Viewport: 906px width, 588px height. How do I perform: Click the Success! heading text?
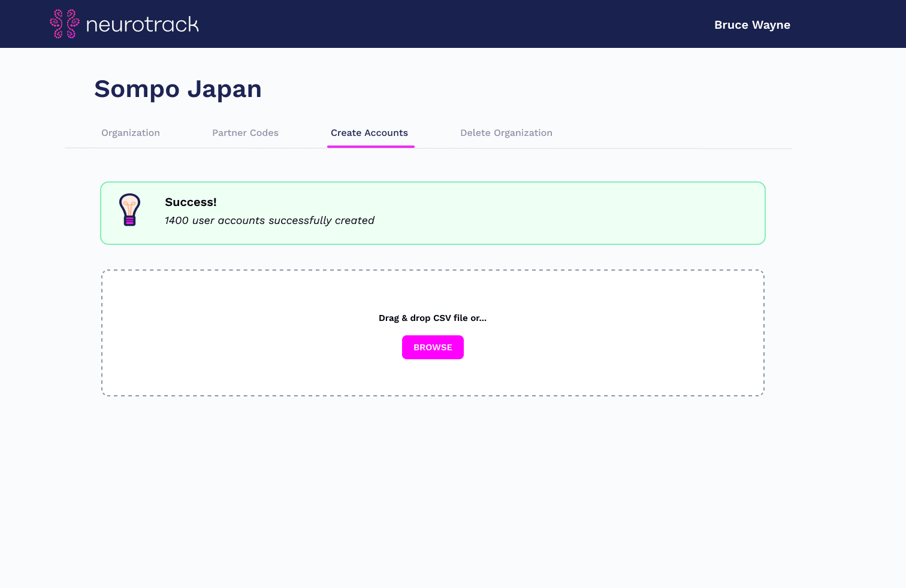coord(191,202)
